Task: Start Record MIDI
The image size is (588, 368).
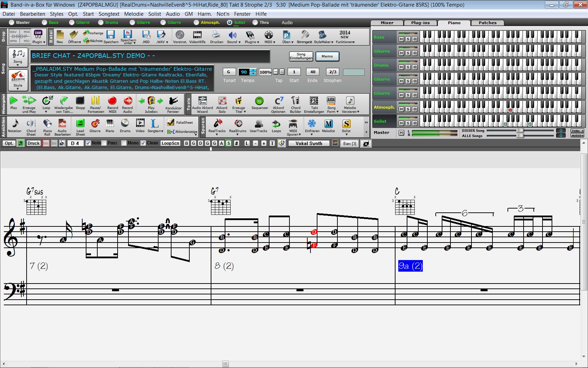Action: tap(112, 104)
